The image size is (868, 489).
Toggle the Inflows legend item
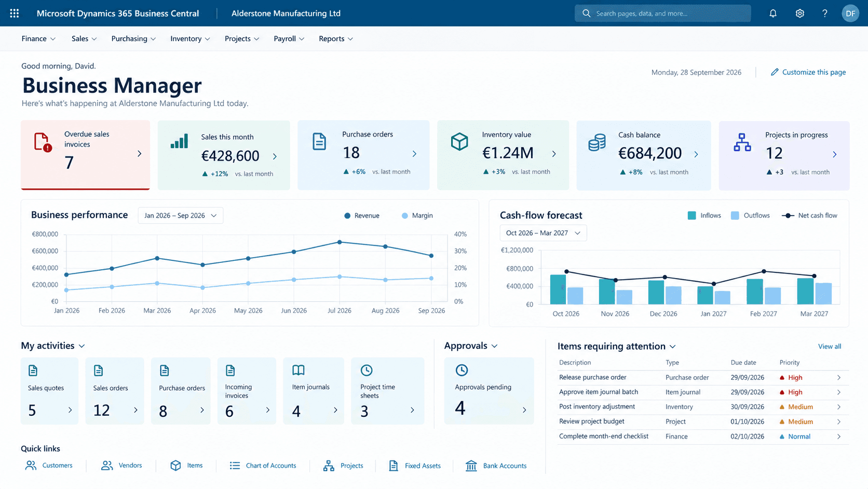pyautogui.click(x=704, y=216)
